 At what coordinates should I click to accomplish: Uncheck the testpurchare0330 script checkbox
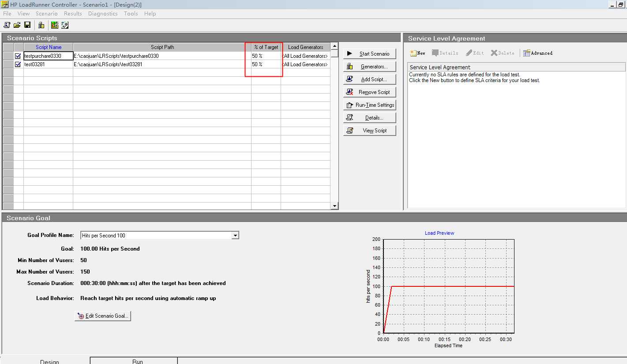point(18,56)
